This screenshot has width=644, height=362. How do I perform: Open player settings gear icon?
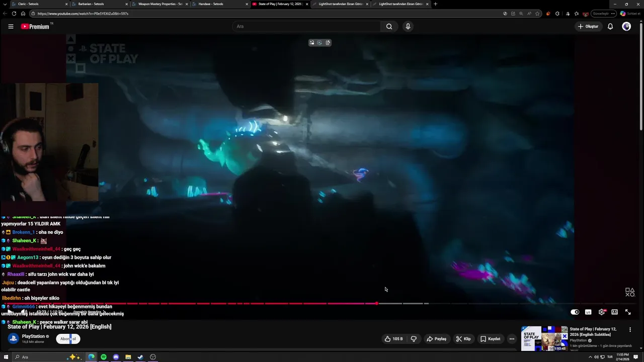602,312
